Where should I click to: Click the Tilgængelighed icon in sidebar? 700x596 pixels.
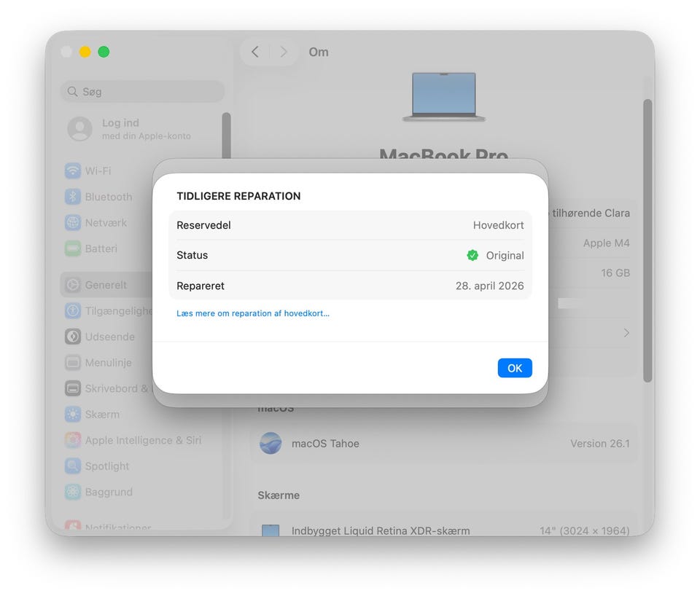point(73,310)
